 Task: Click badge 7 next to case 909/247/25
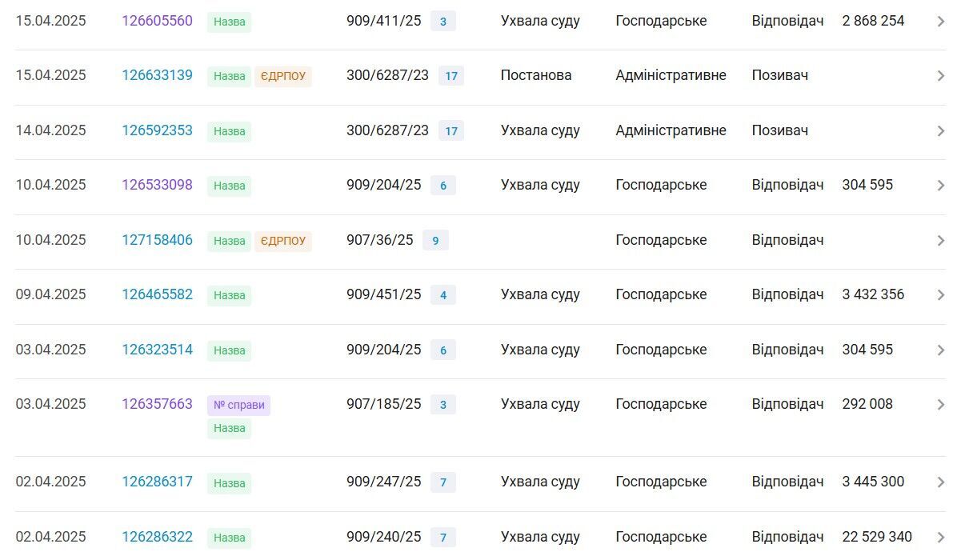click(443, 482)
